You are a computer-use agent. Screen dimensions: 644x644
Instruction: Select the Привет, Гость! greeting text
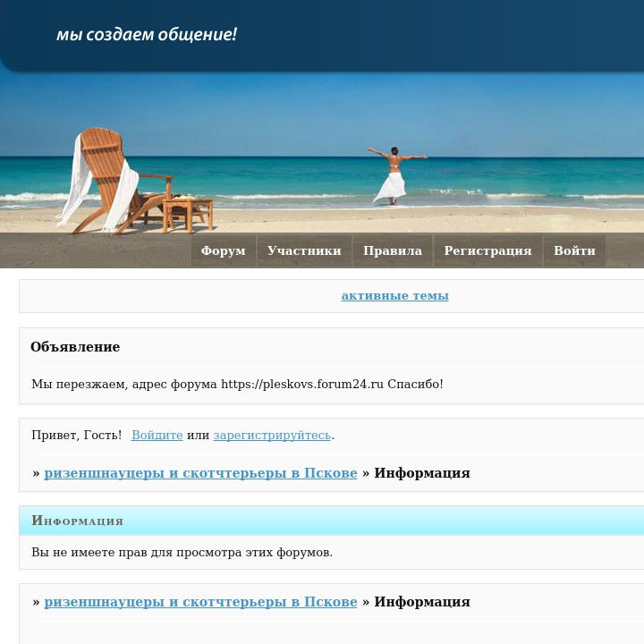click(76, 436)
